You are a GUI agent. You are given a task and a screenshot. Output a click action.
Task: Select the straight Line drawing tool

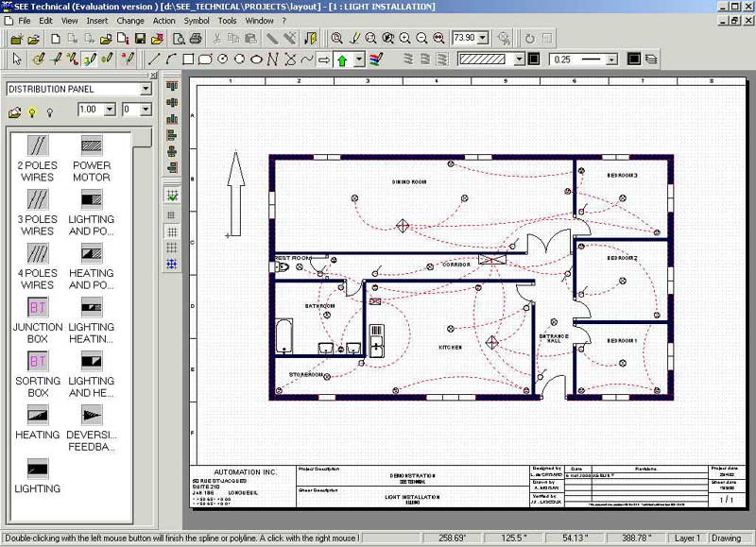154,59
